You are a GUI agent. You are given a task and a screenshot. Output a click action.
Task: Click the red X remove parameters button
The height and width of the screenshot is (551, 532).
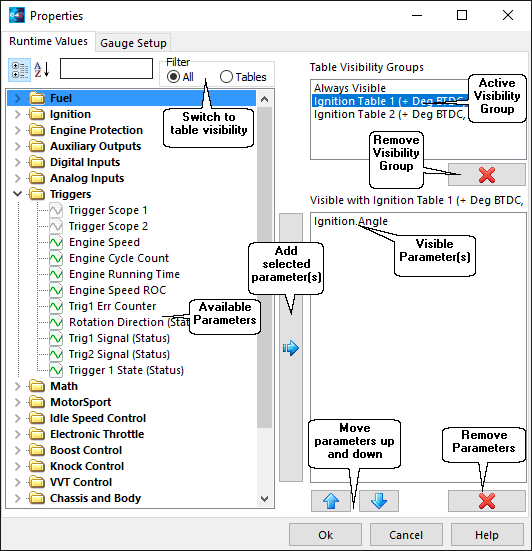coord(487,501)
